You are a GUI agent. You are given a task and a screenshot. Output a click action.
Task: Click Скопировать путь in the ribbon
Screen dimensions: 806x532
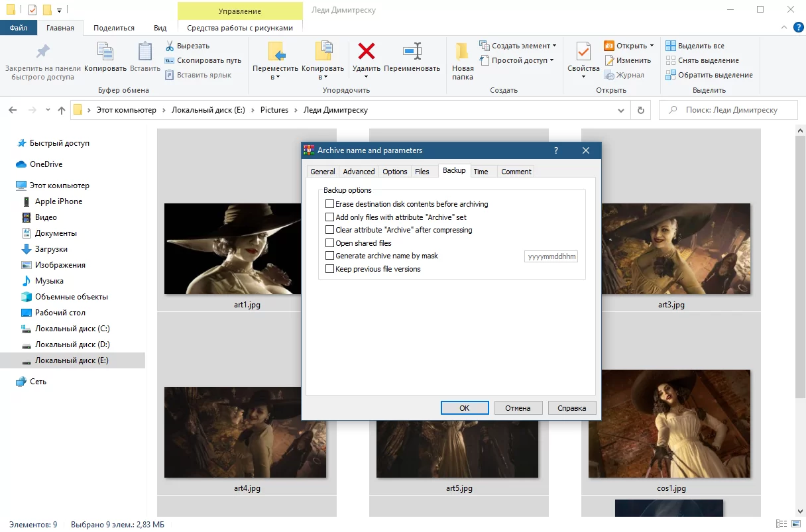pyautogui.click(x=203, y=60)
